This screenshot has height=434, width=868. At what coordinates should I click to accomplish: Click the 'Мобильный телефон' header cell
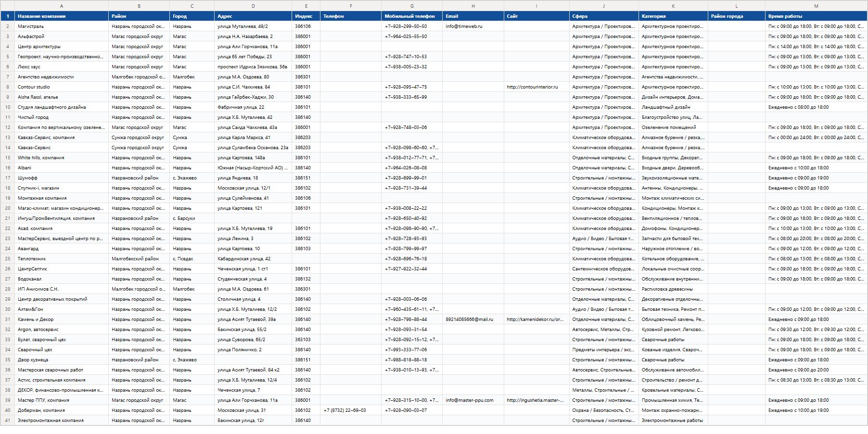point(412,16)
